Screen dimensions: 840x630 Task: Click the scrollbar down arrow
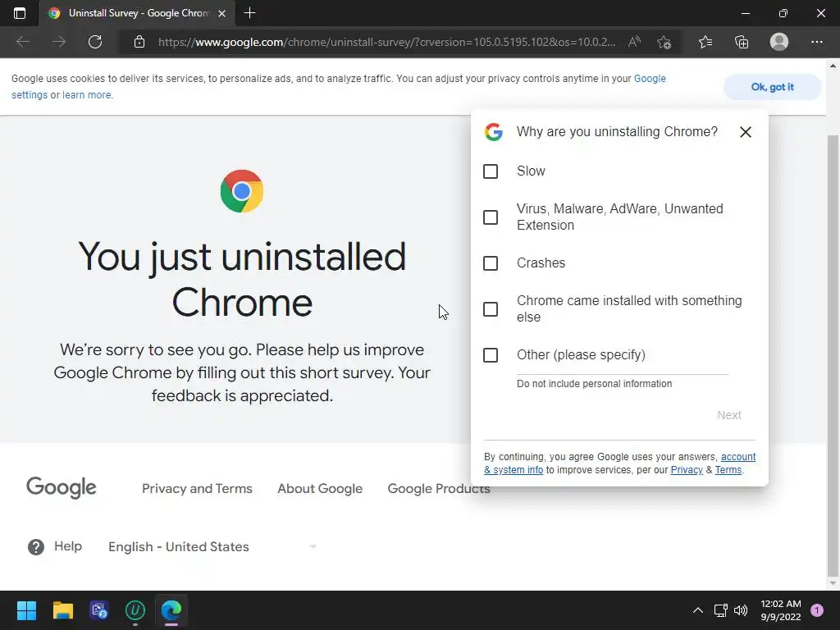point(833,583)
